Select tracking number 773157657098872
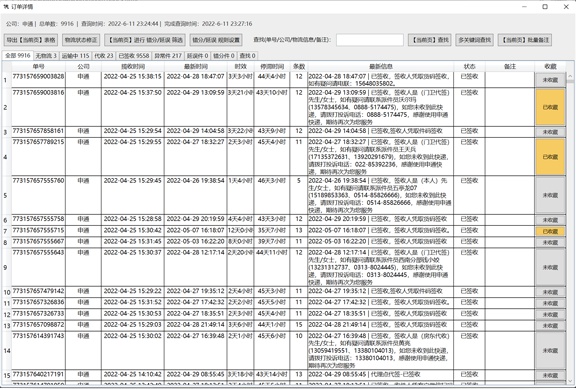The width and height of the screenshot is (576, 389). pyautogui.click(x=38, y=325)
